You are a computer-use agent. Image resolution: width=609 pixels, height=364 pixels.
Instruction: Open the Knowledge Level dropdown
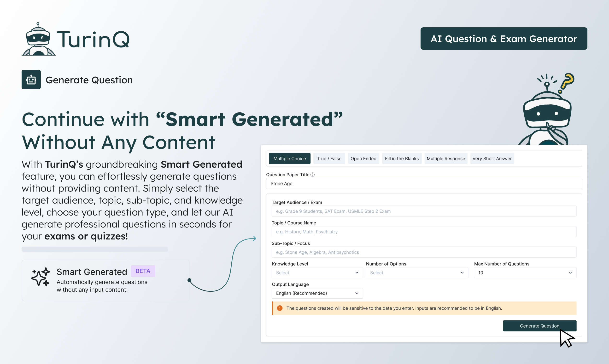point(317,273)
